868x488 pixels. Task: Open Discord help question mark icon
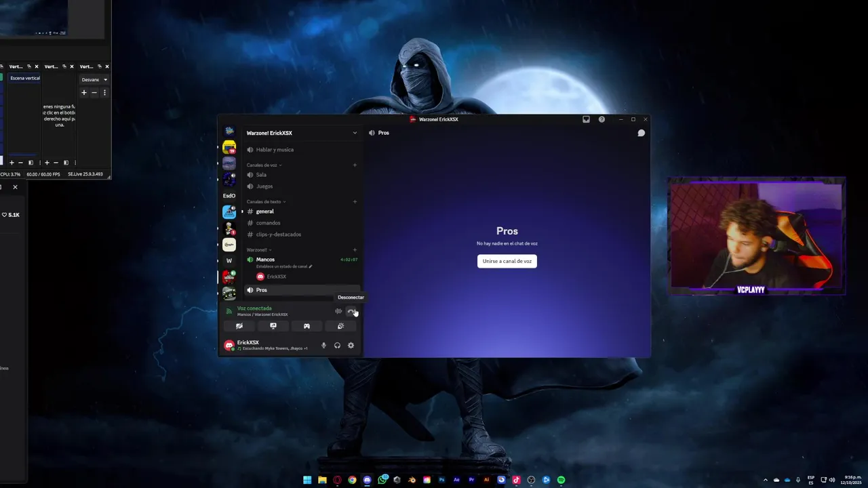coord(601,119)
